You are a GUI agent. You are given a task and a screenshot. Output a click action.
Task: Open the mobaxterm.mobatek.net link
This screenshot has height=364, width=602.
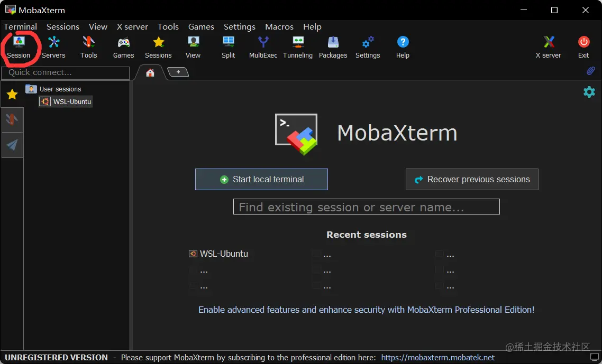[x=437, y=358]
